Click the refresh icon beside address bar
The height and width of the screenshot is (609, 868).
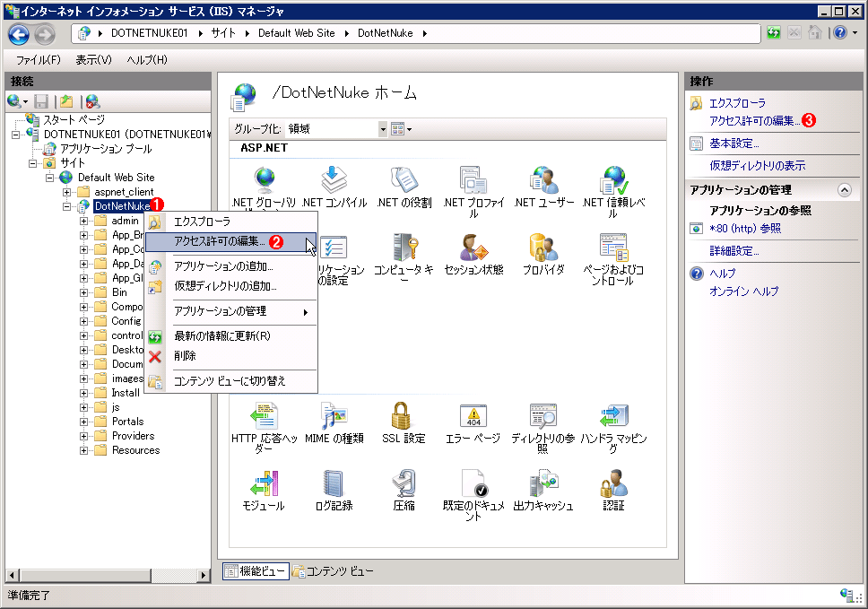click(x=773, y=33)
